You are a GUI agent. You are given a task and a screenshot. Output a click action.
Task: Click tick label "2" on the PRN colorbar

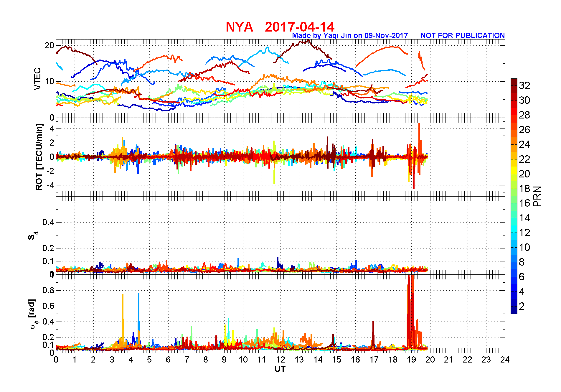522,306
